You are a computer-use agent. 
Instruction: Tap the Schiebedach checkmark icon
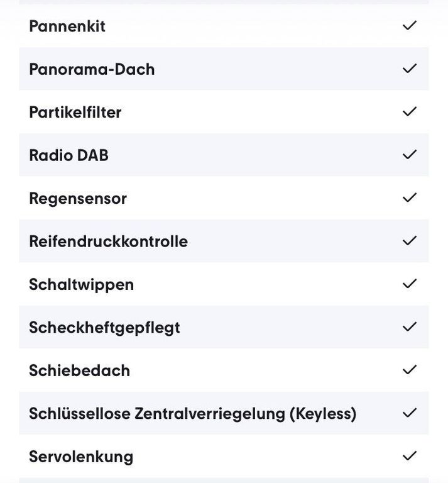tap(410, 370)
